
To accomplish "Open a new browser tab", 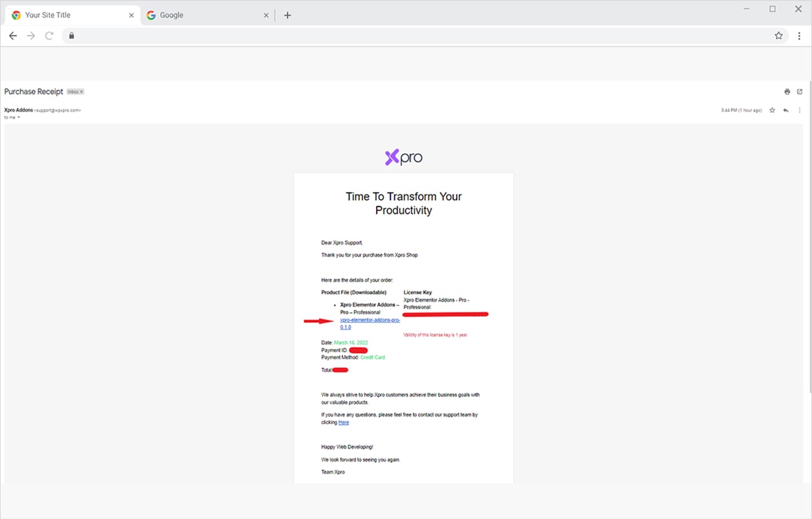I will coord(287,15).
